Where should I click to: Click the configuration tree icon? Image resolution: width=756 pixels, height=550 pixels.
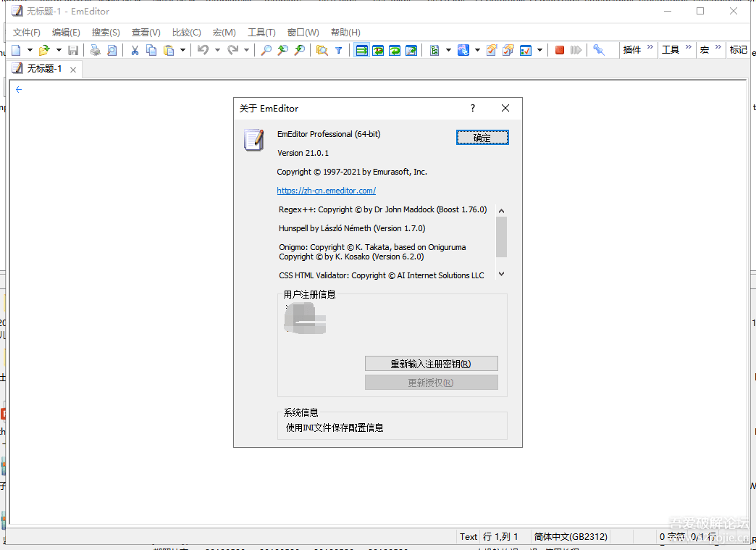(434, 50)
